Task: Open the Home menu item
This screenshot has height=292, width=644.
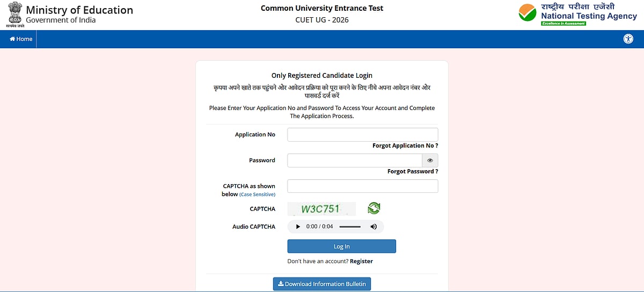Action: tap(21, 39)
